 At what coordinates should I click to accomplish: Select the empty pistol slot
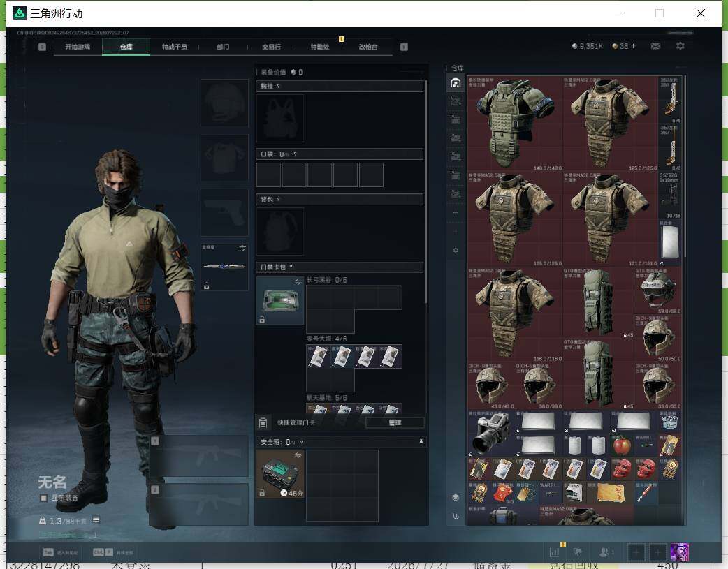coord(224,212)
